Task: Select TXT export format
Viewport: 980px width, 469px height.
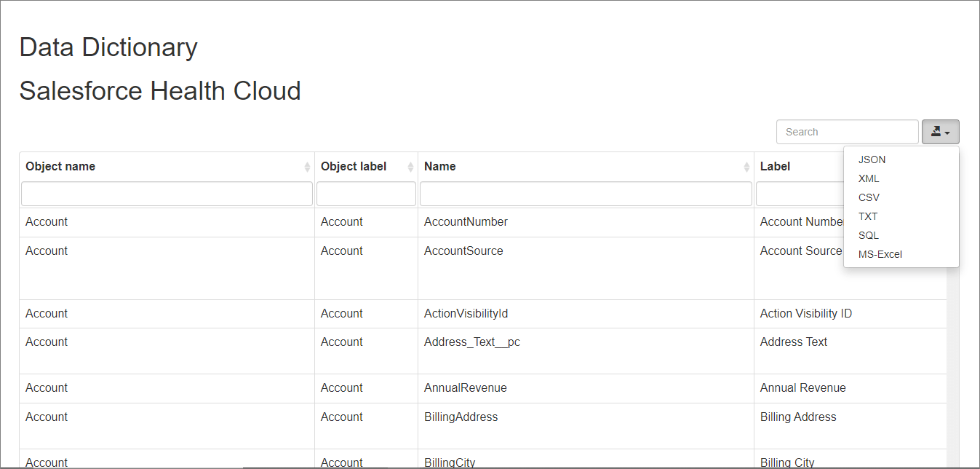Action: coord(868,216)
